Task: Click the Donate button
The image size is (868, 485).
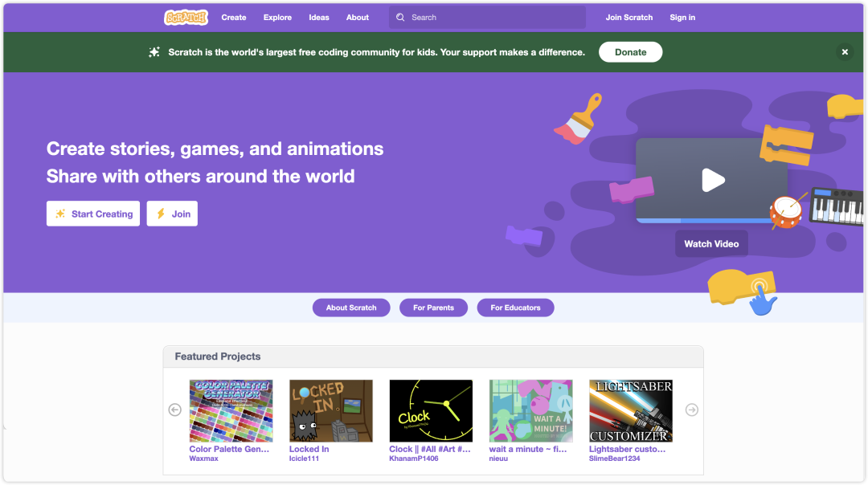Action: pos(631,52)
